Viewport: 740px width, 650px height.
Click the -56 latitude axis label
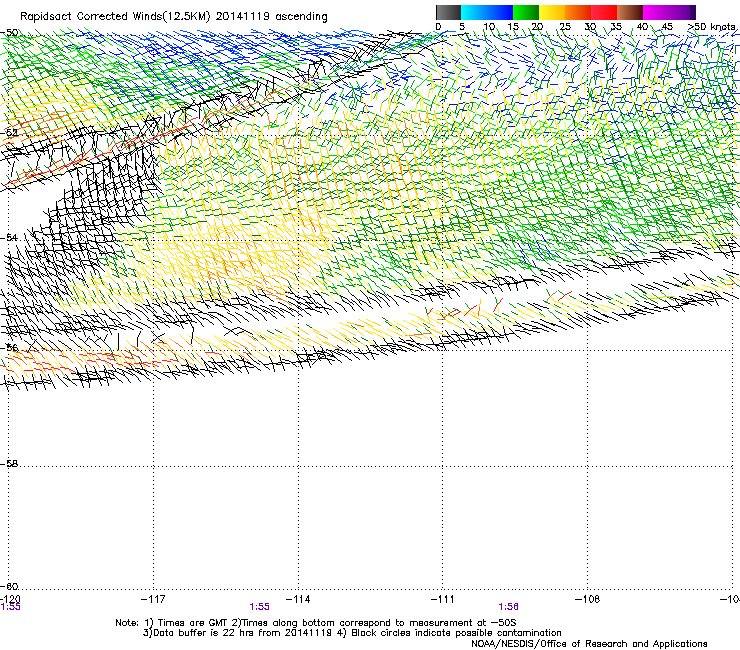[x=9, y=348]
